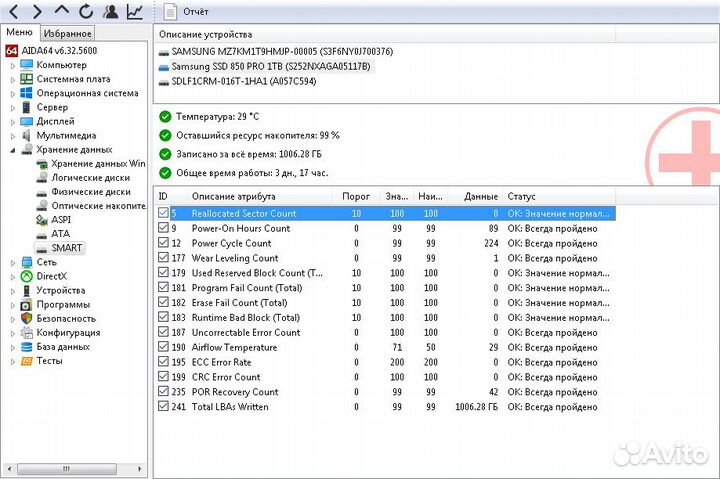
Task: Switch to the Меню tab
Action: [x=20, y=32]
